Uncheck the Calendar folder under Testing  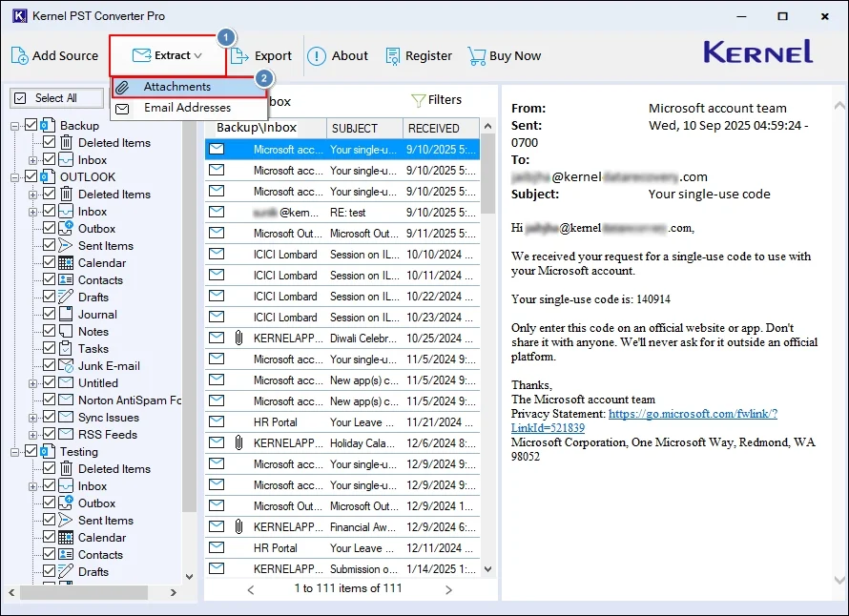tap(48, 537)
